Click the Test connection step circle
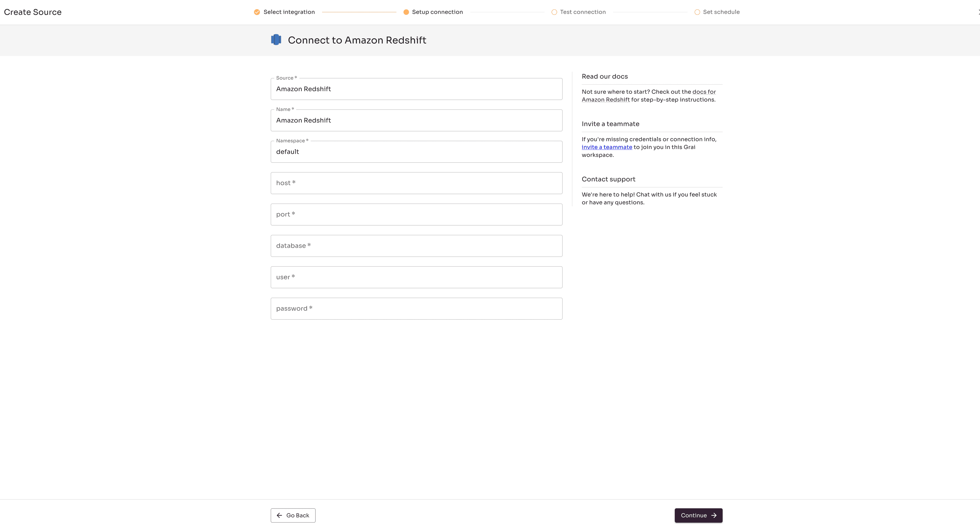This screenshot has height=531, width=980. 554,12
